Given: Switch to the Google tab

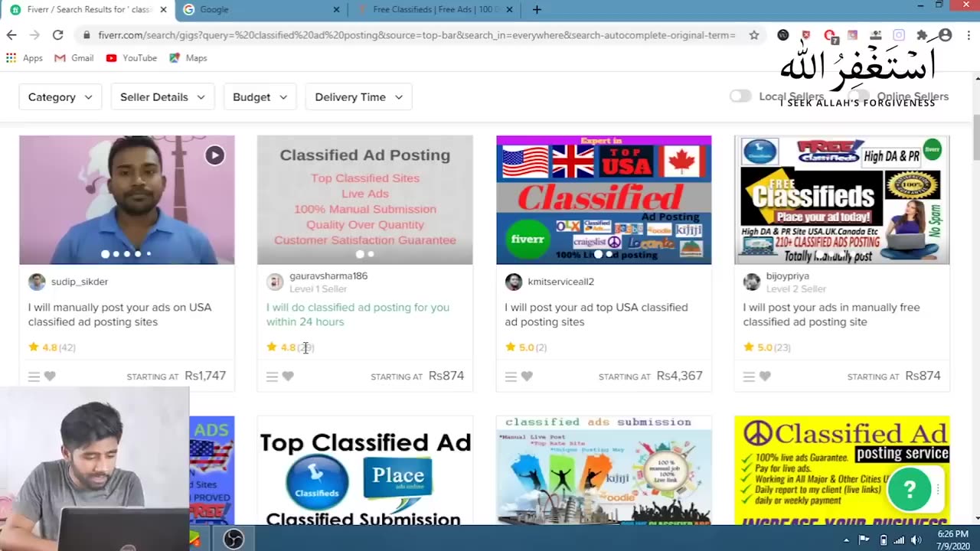Looking at the screenshot, I should 260,10.
